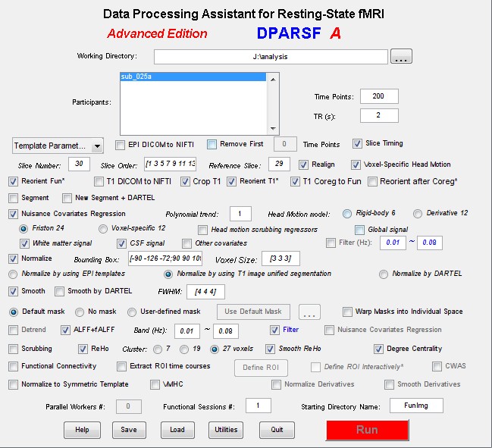Select the 19 voxels cluster option
The image size is (492, 448).
click(184, 349)
